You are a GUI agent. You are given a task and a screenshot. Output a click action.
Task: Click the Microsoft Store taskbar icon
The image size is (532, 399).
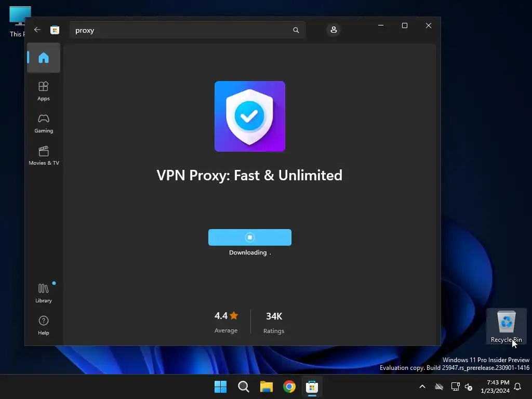(312, 387)
